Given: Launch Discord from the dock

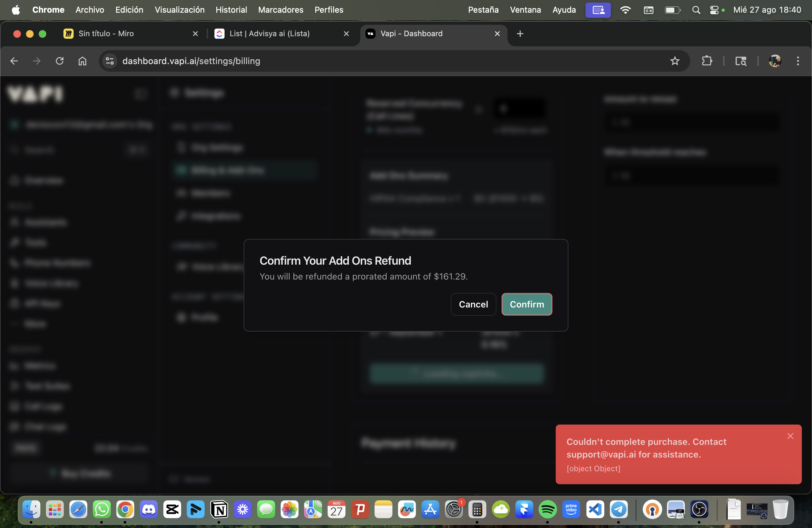Looking at the screenshot, I should [x=149, y=510].
